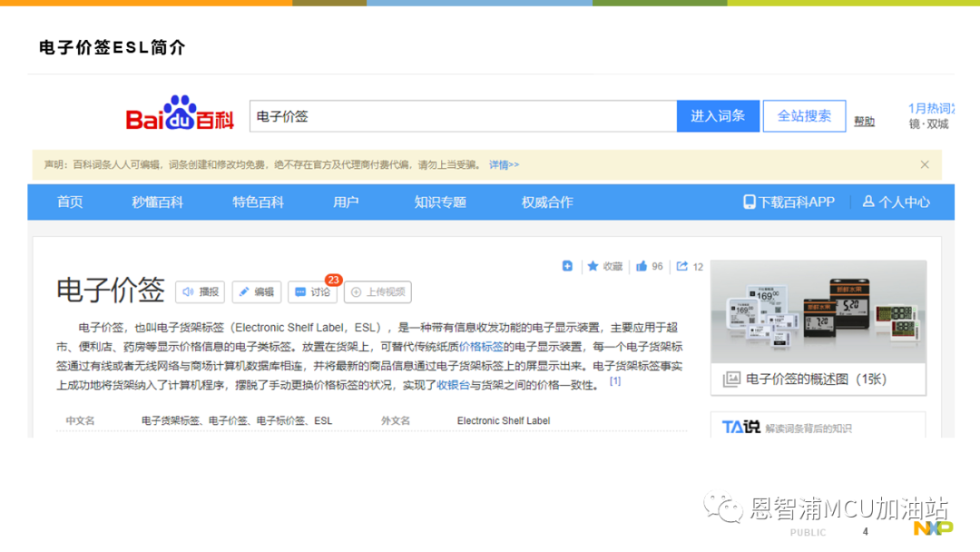Click the Electronic Shelf Label value text

(503, 420)
